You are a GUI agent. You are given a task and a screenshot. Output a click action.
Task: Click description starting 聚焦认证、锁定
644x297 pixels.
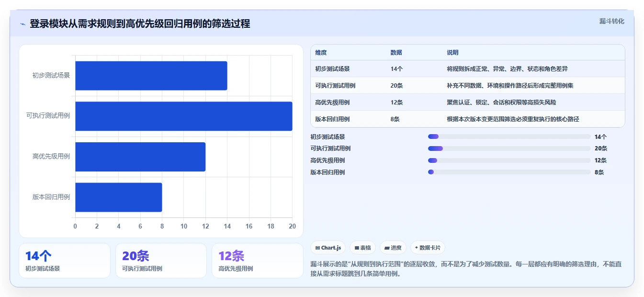pyautogui.click(x=501, y=103)
